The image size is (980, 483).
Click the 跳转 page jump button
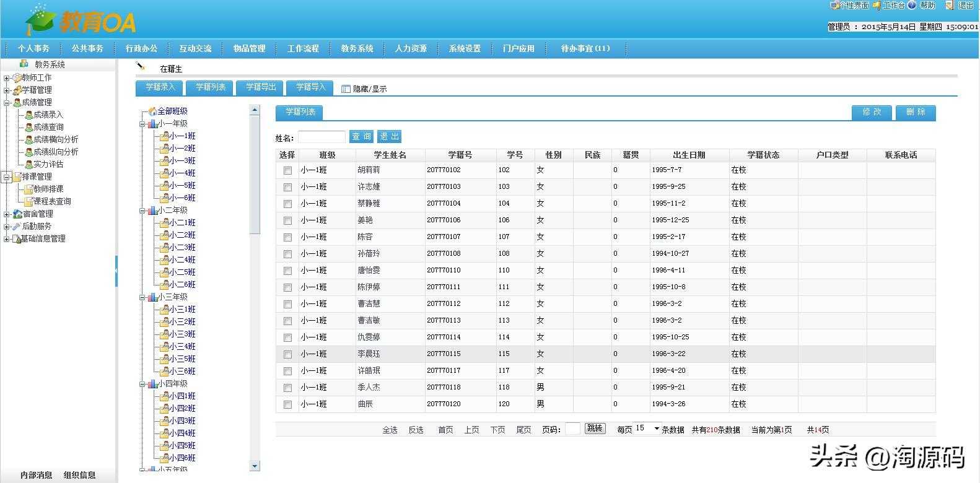click(595, 429)
